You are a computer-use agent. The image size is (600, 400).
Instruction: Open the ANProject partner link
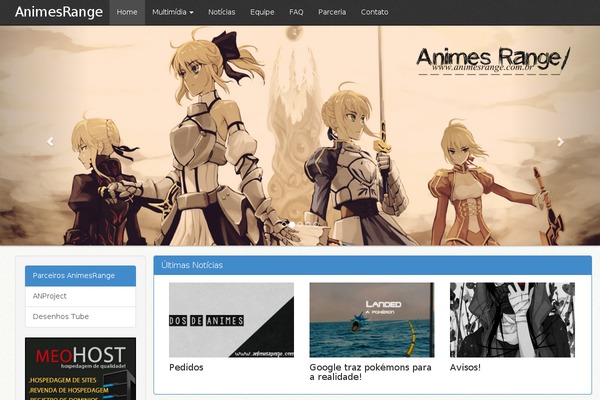(x=80, y=296)
